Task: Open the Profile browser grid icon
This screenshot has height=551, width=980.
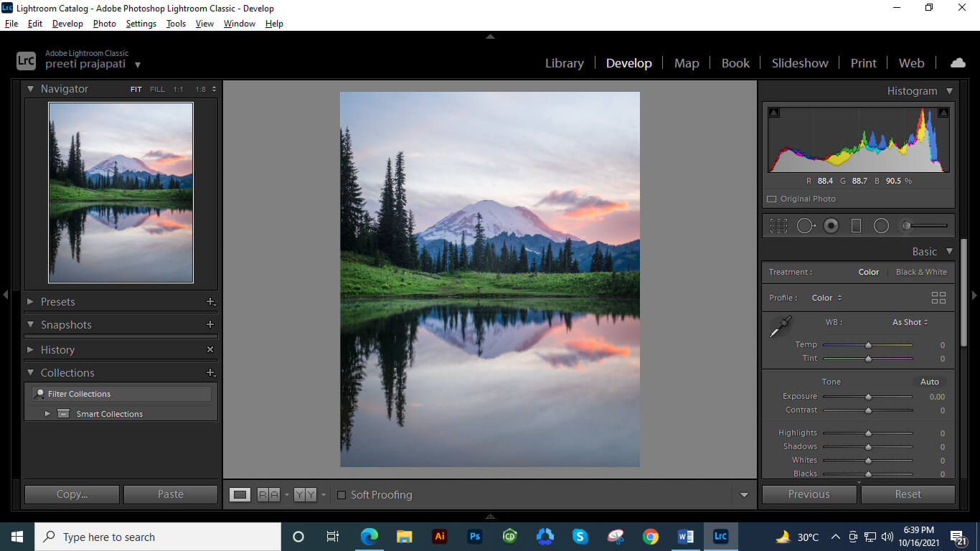Action: tap(938, 297)
